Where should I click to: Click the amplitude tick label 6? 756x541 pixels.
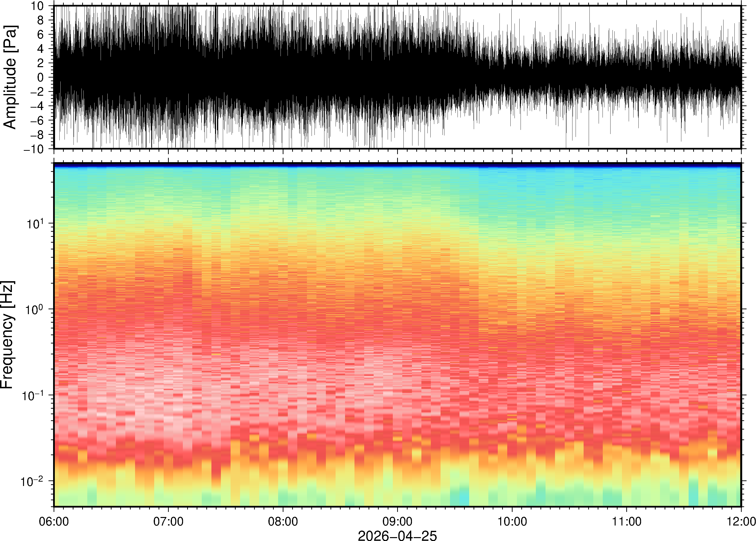[41, 34]
